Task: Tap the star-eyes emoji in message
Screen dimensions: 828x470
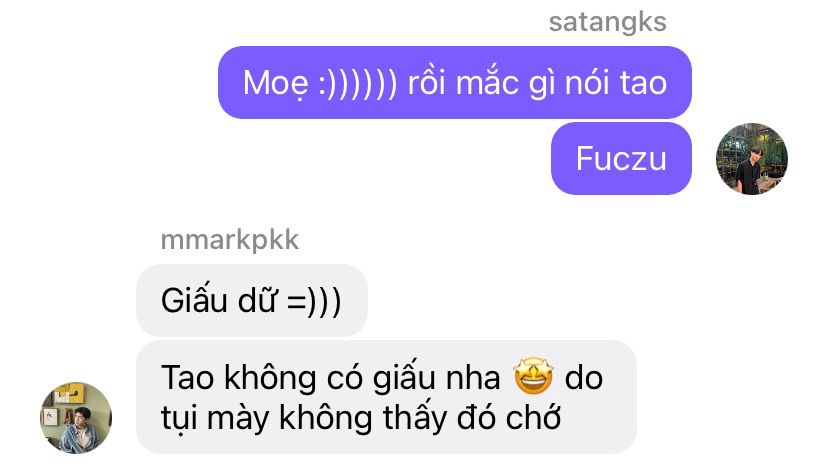Action: [x=533, y=377]
